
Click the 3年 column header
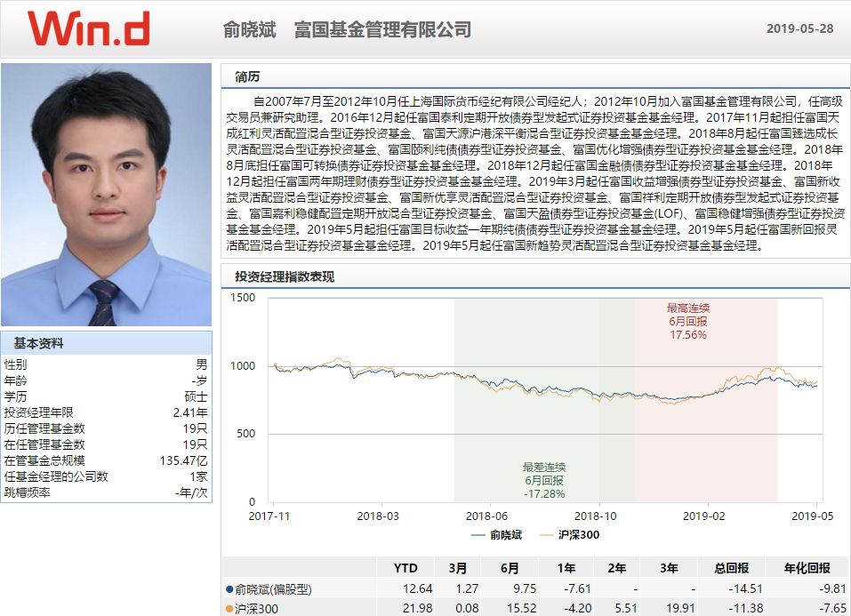click(x=670, y=568)
